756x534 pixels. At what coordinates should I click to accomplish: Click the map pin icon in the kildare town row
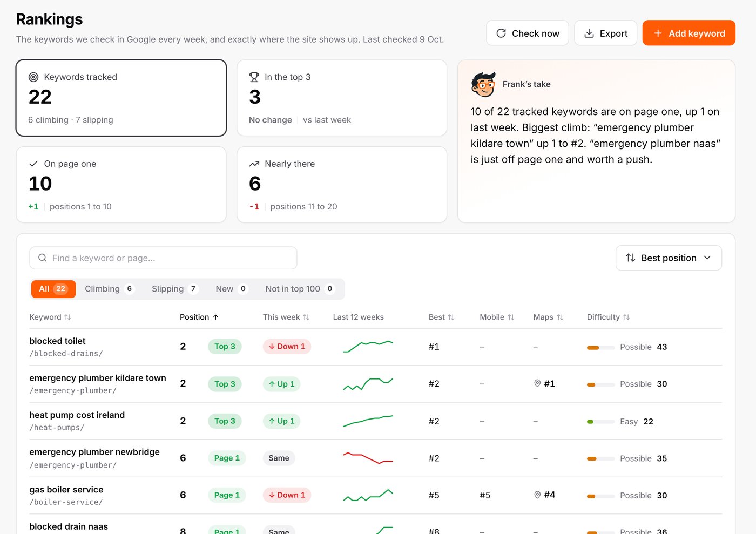pos(537,383)
